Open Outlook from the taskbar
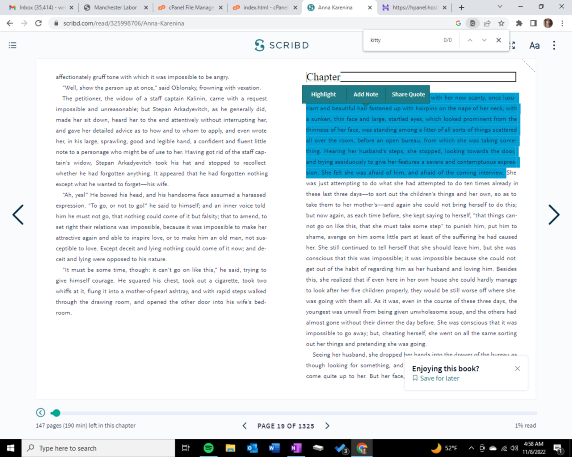Viewport: 572px width, 457px height. (252, 448)
